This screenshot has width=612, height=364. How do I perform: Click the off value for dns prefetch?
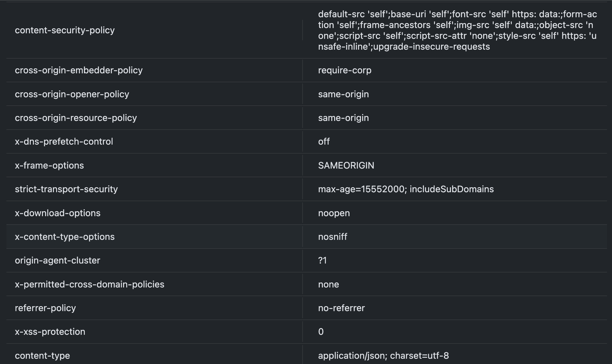pos(324,141)
